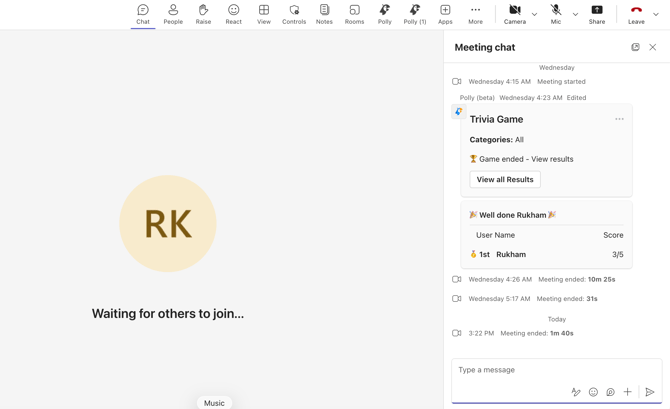Screen dimensions: 670x409
Task: Open the React emoji menu
Action: point(233,14)
